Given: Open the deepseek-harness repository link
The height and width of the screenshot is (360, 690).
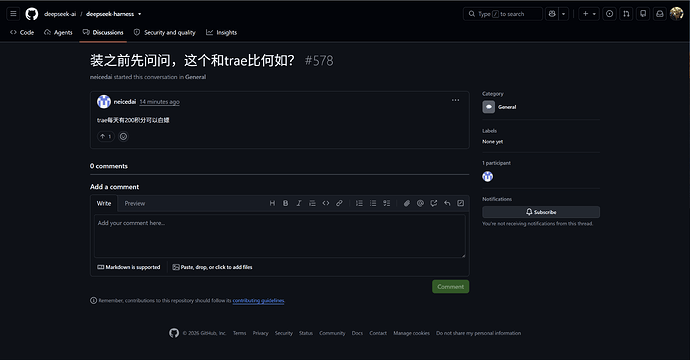Looking at the screenshot, I should tap(110, 14).
